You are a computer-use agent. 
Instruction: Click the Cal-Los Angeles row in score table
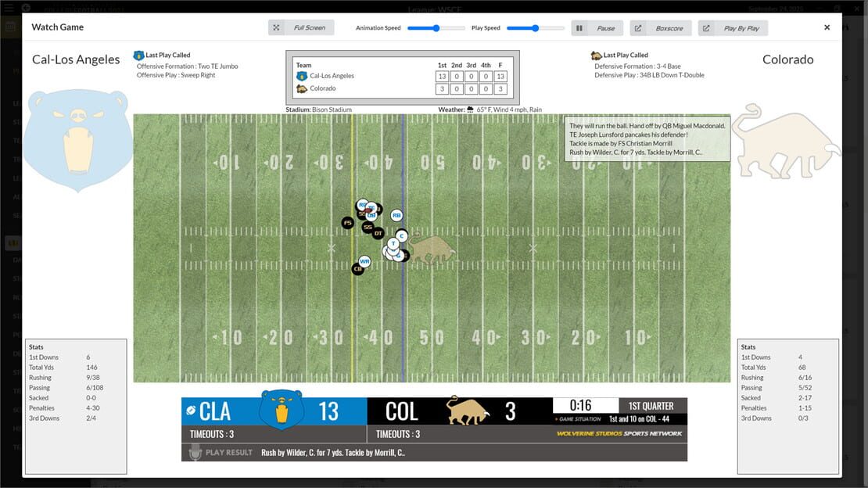401,77
